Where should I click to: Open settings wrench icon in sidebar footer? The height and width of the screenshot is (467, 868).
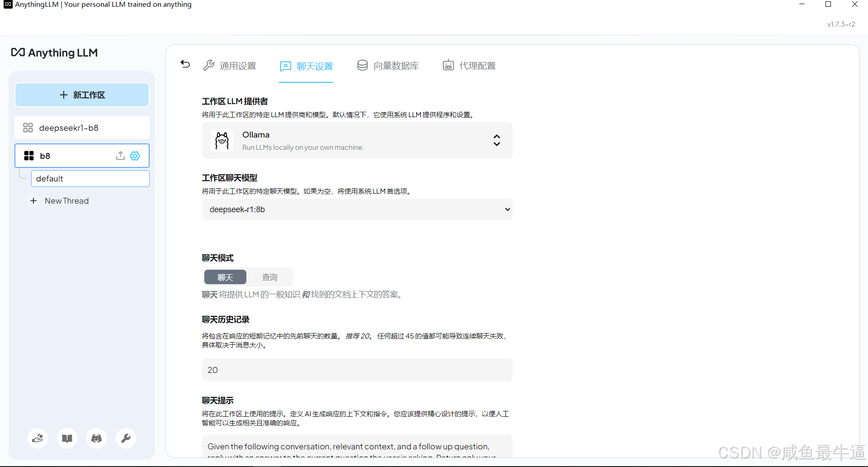click(126, 438)
